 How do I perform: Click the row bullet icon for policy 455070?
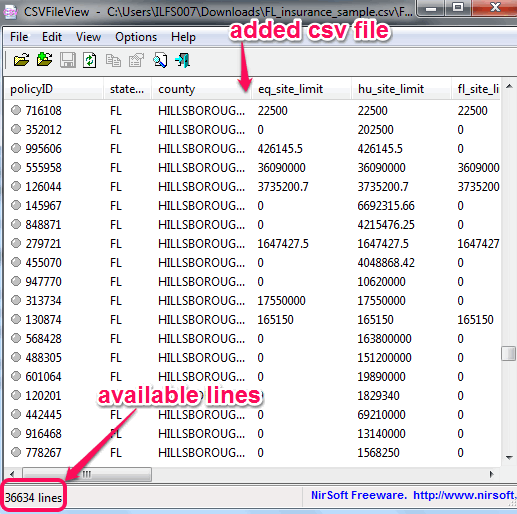tap(16, 262)
